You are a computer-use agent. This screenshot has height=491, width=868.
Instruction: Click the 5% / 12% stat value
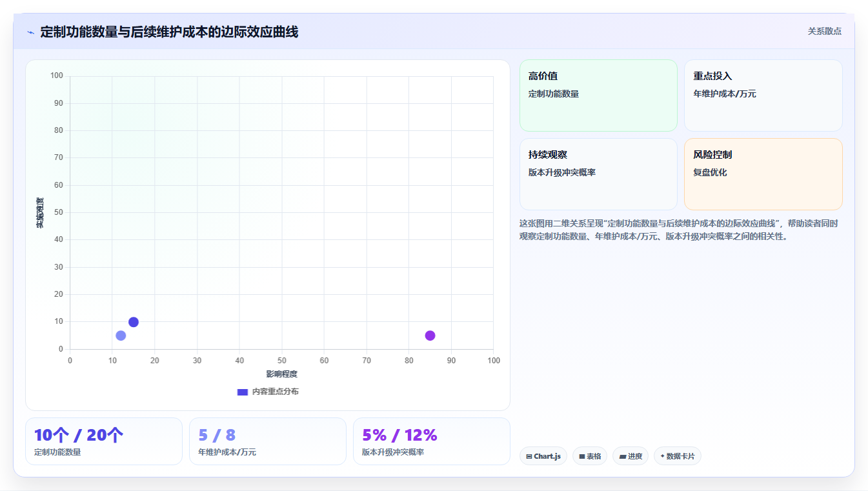(399, 436)
